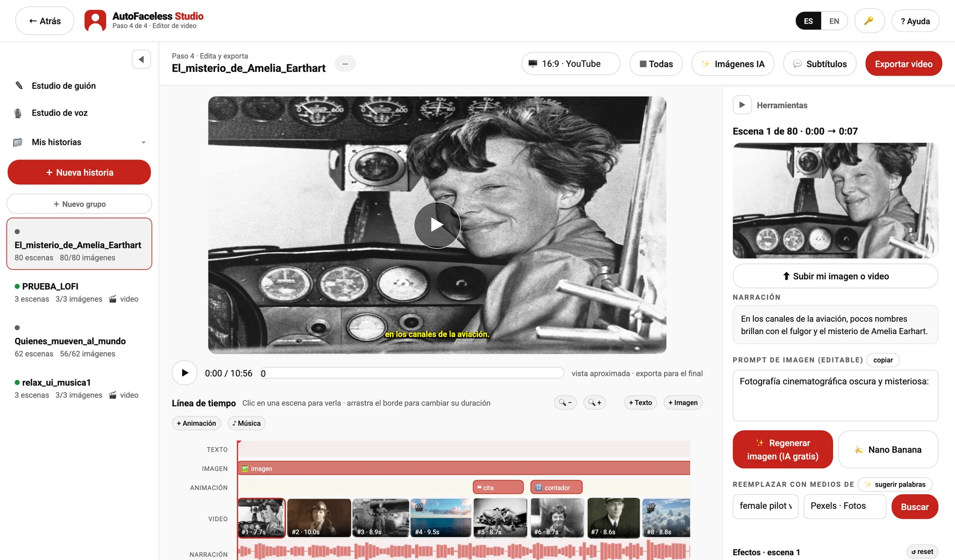
Task: Collapse the Herramientas panel toggle
Action: [x=742, y=105]
